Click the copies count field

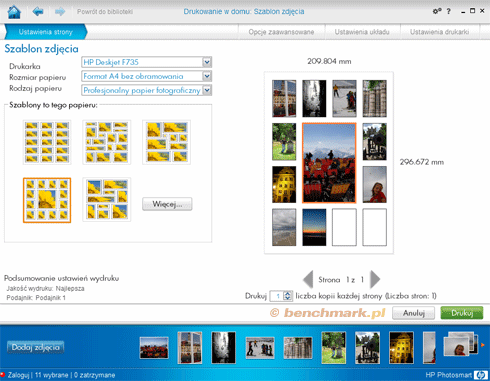click(276, 296)
